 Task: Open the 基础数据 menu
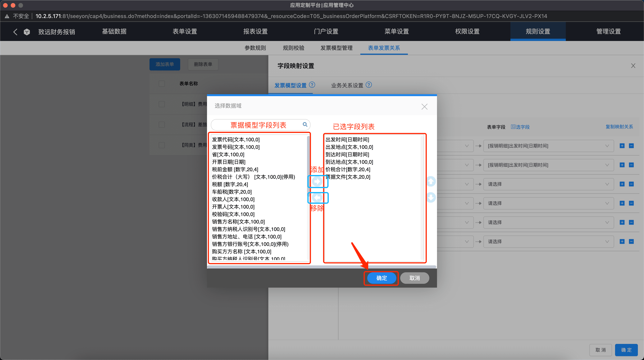[114, 31]
